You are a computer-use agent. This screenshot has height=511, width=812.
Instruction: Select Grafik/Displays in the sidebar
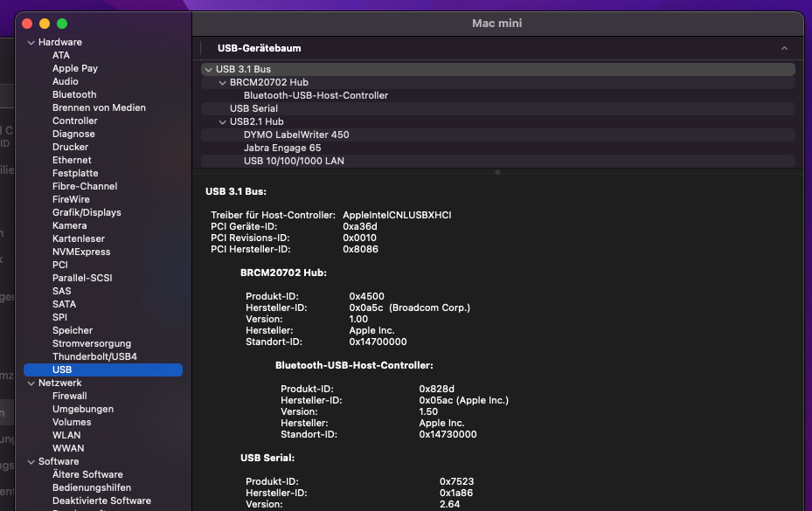click(87, 212)
